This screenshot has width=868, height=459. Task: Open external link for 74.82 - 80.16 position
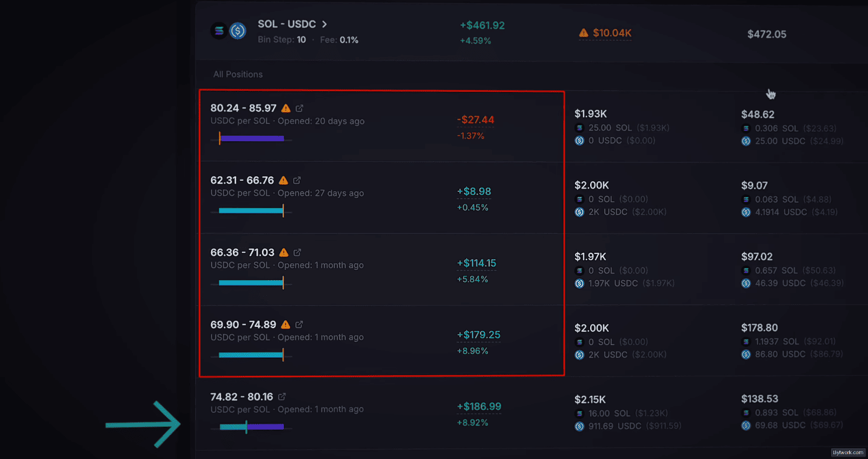282,397
